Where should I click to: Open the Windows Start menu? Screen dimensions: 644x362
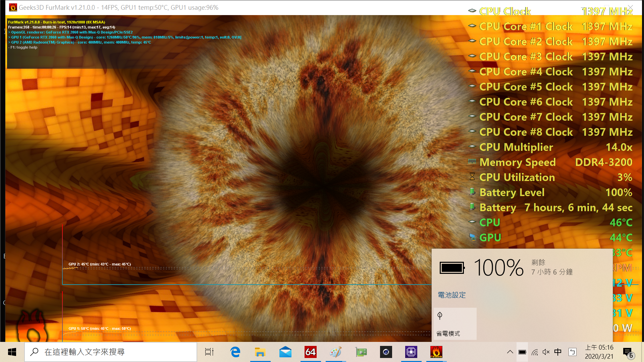(x=12, y=352)
